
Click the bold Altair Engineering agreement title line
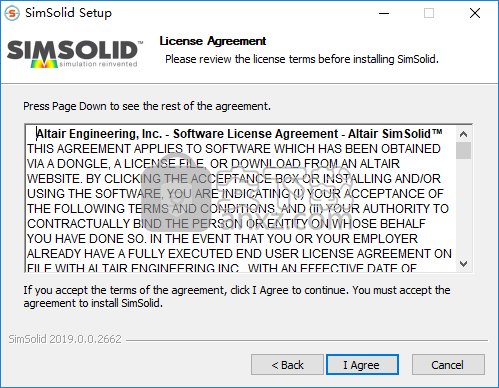[x=239, y=134]
